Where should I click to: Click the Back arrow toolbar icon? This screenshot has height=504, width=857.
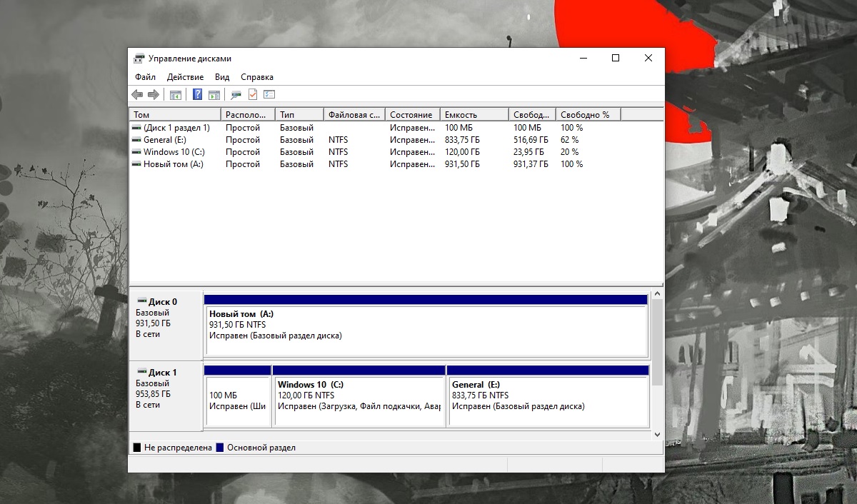pyautogui.click(x=137, y=95)
